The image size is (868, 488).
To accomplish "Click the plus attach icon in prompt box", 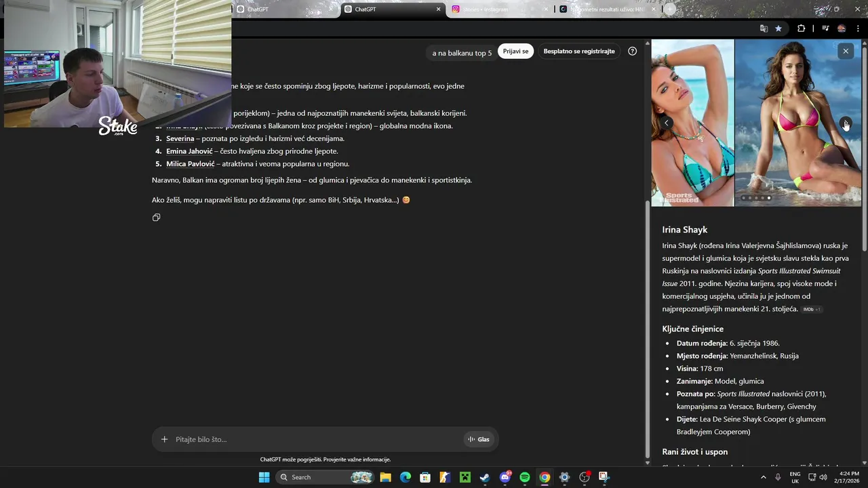I will tap(164, 439).
